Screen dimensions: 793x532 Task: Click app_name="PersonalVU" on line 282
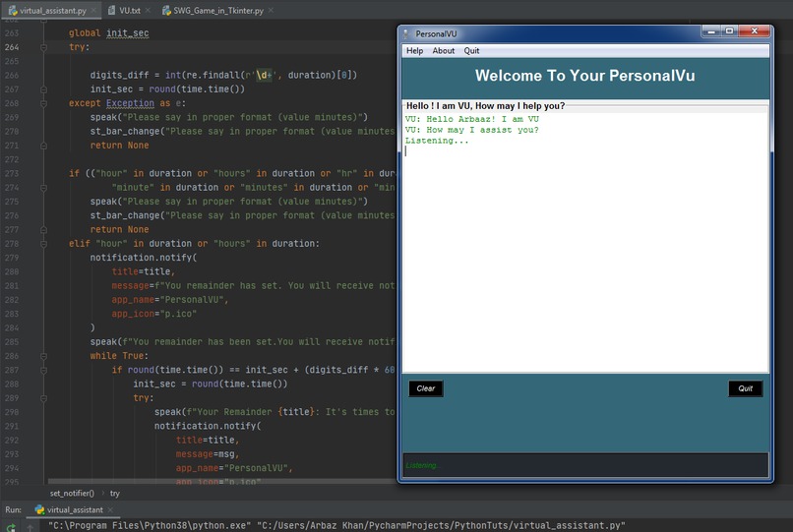[170, 300]
